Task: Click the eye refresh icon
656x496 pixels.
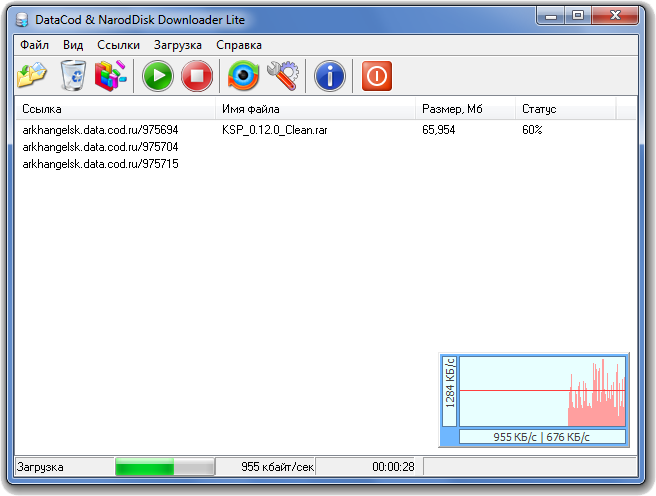Action: pyautogui.click(x=243, y=76)
